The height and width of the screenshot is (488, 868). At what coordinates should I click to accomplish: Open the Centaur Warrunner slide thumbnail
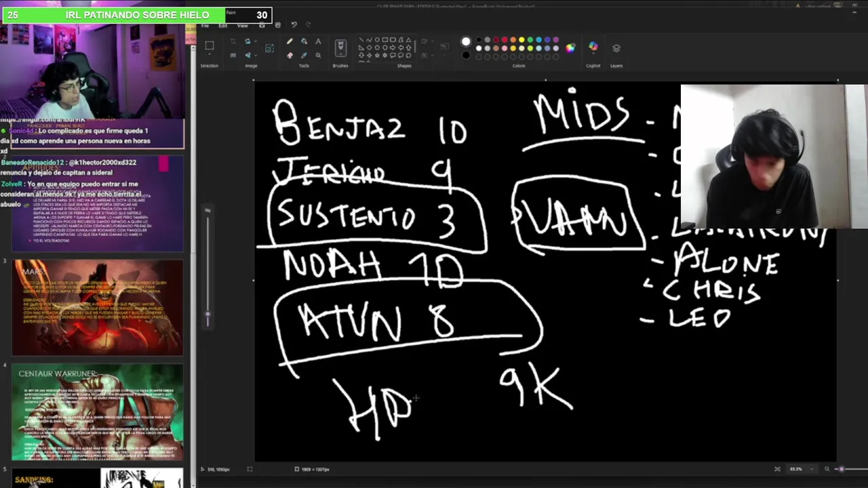coord(98,413)
